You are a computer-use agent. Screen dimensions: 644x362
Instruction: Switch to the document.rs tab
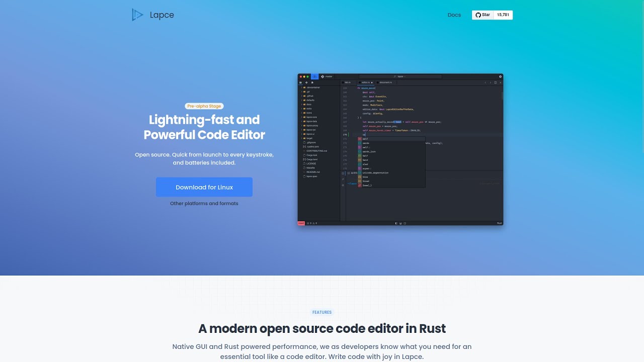point(384,82)
